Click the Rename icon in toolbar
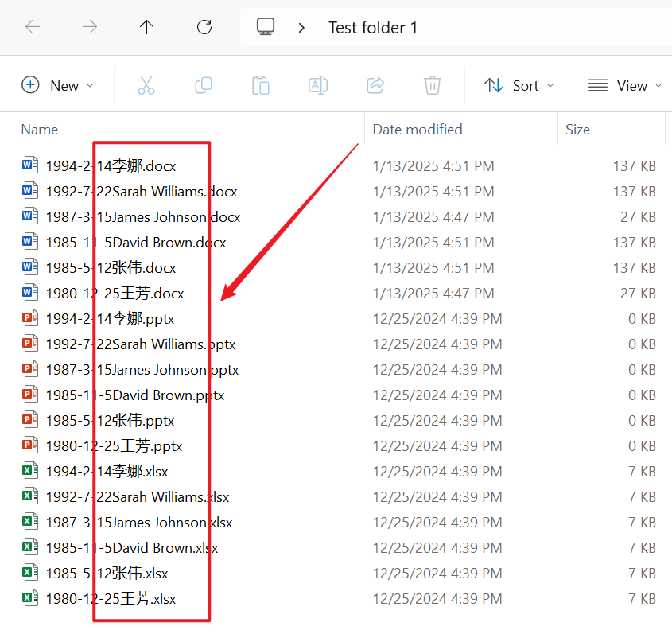The width and height of the screenshot is (672, 634). [x=318, y=85]
